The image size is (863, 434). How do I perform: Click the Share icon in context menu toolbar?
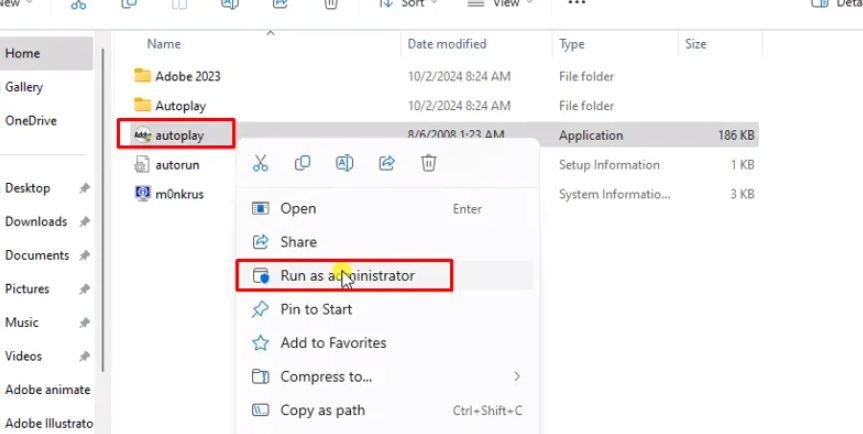(386, 163)
